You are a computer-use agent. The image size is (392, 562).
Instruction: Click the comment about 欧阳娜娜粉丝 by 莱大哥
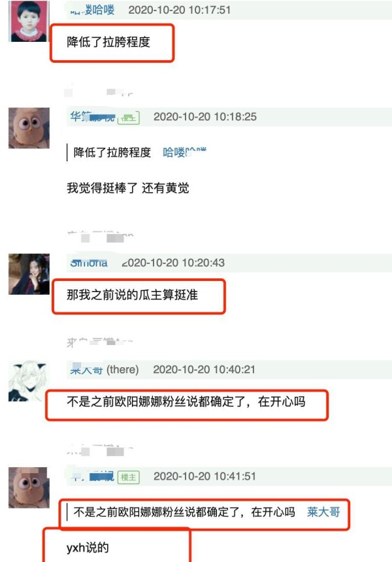(x=186, y=401)
